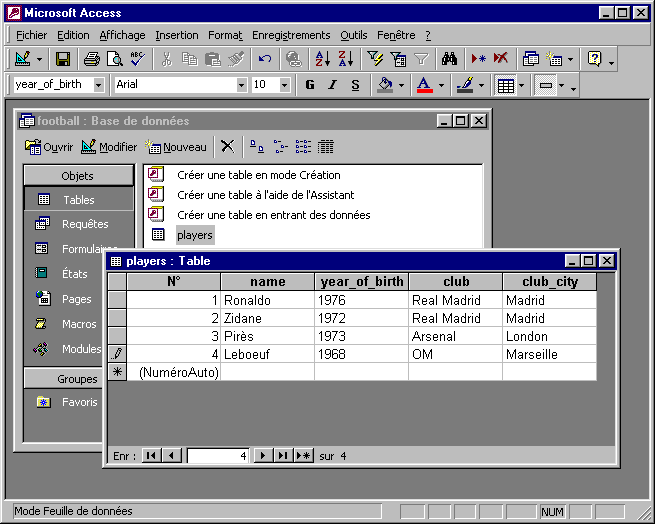Expand the gridlines dropdown arrow
The width and height of the screenshot is (655, 524).
pos(521,85)
